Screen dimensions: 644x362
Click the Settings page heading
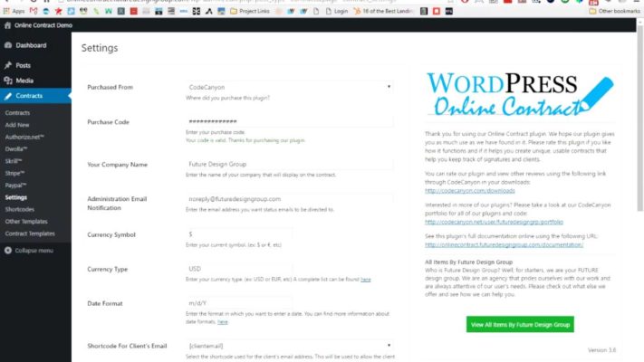[100, 48]
